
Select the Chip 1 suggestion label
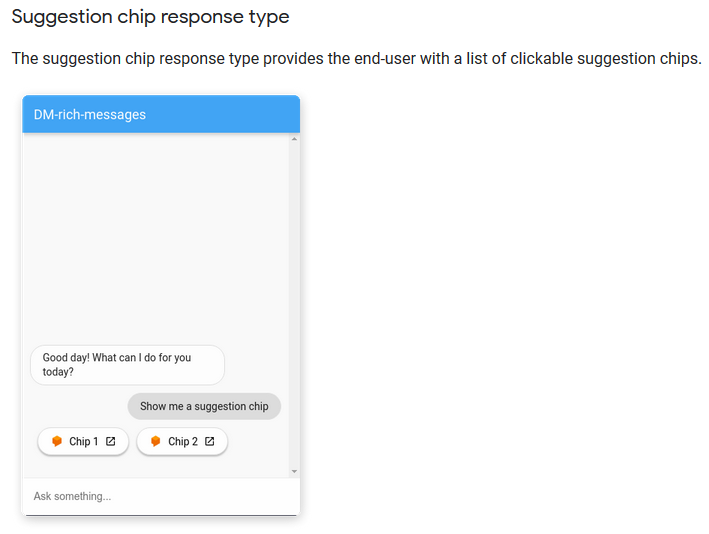[83, 441]
